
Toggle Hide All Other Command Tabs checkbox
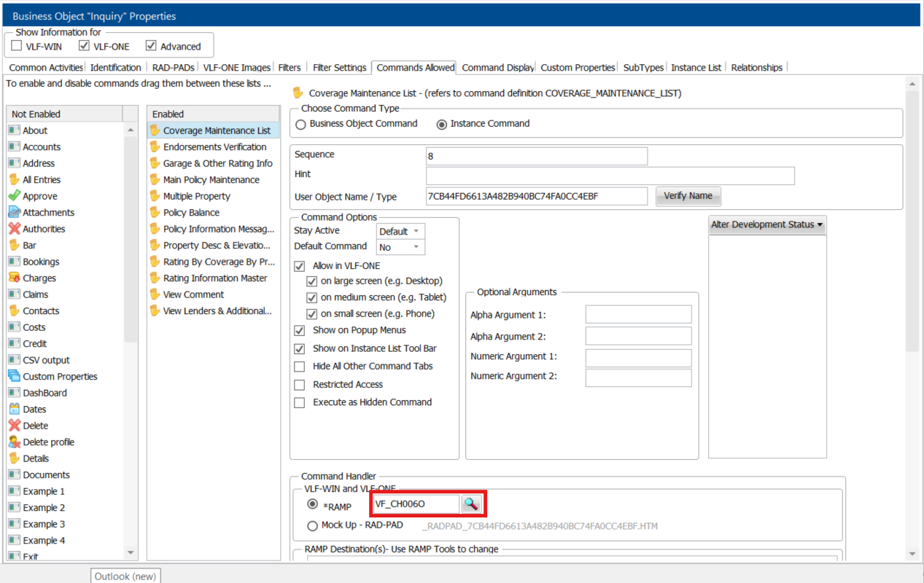pyautogui.click(x=300, y=366)
